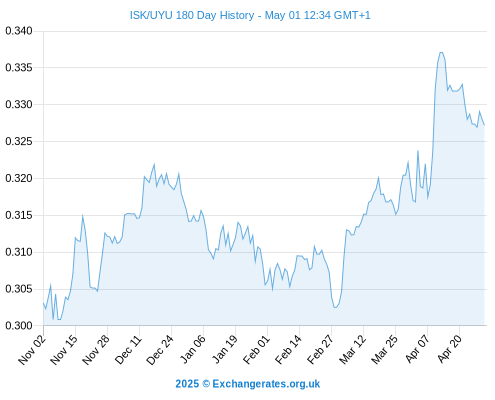Viewport: 495px width, 400px height.
Task: Select the Jan 19 date label
Action: [225, 349]
